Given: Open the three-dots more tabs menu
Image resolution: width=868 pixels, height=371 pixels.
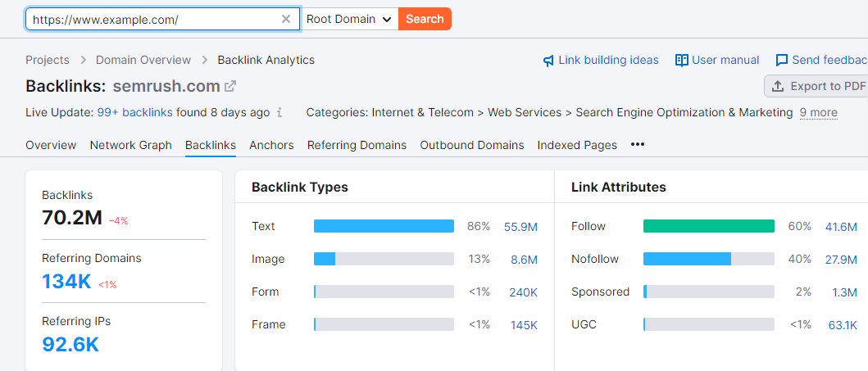Looking at the screenshot, I should click(x=638, y=144).
